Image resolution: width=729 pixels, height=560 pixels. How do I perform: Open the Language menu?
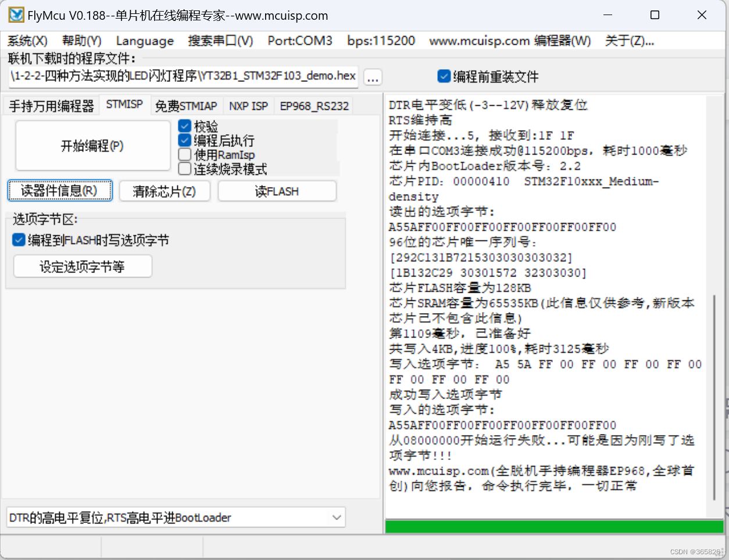(145, 41)
